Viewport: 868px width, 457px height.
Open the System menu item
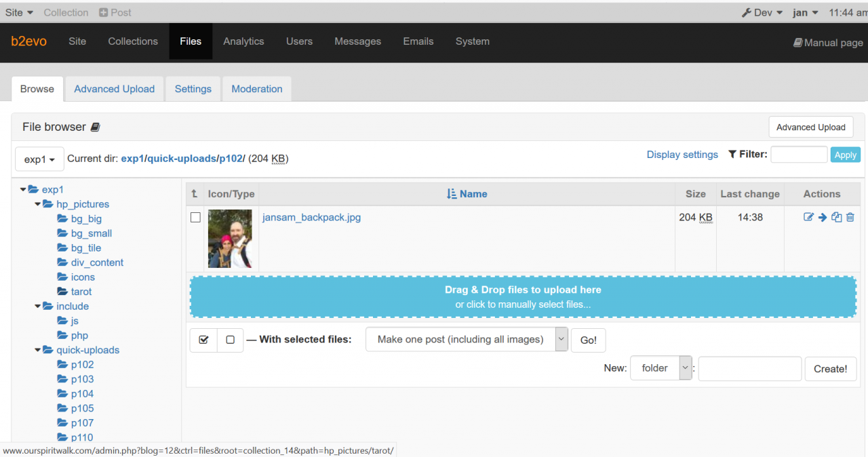473,41
